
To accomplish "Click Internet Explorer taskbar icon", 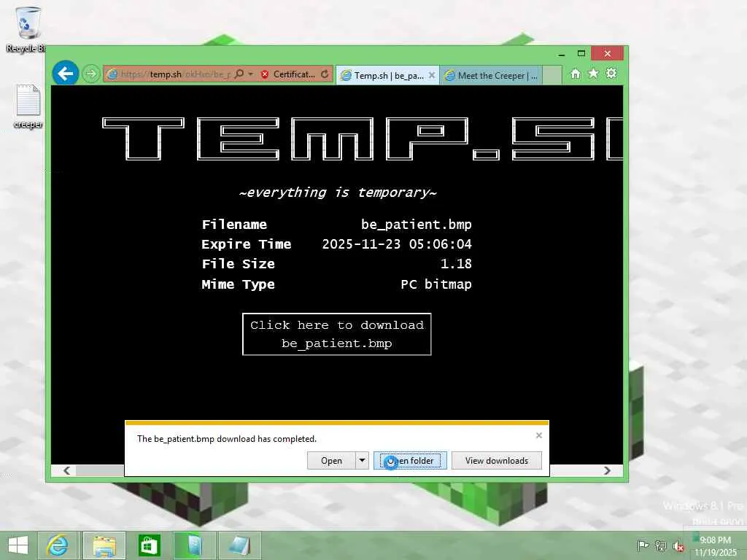I will click(x=57, y=545).
